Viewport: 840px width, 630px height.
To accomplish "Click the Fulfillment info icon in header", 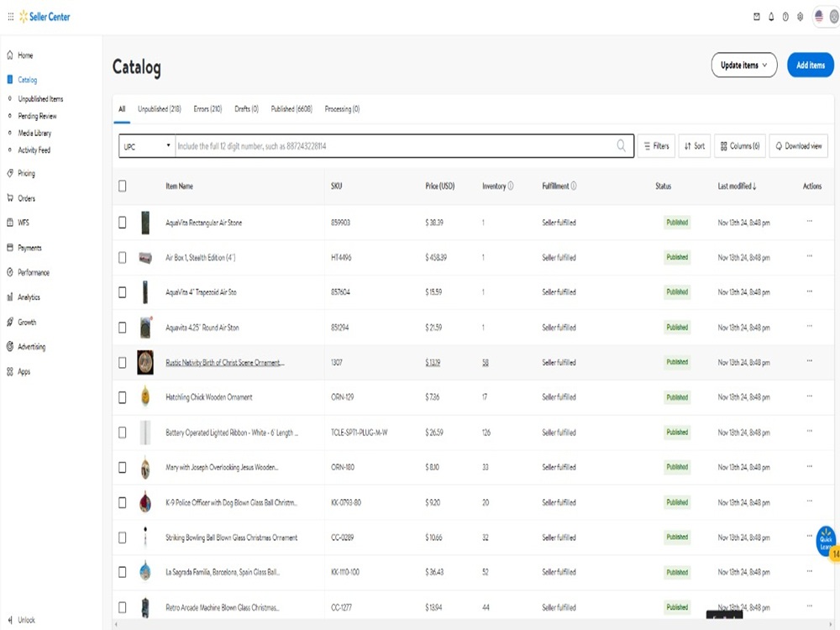I will tap(574, 186).
